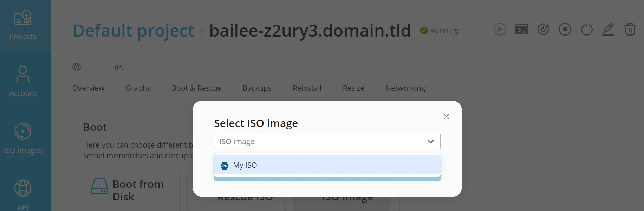Viewport: 644px width, 211px height.
Task: Click the Boot section heading
Action: point(95,127)
